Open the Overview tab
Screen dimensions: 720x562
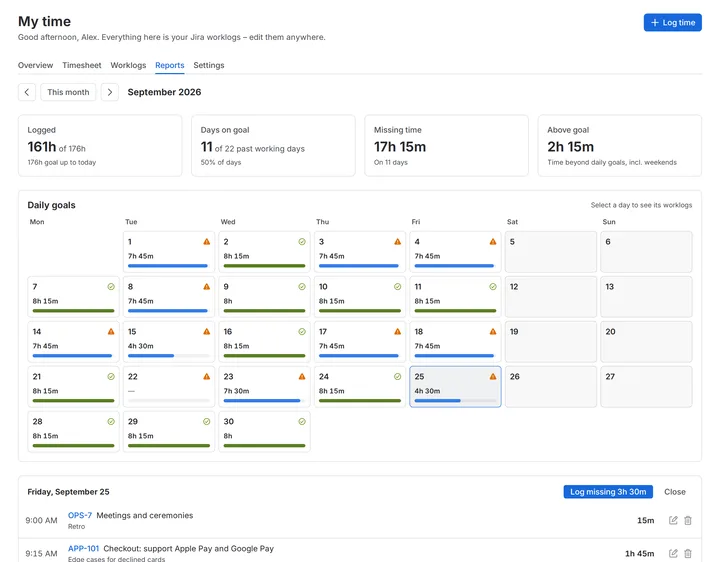point(35,65)
